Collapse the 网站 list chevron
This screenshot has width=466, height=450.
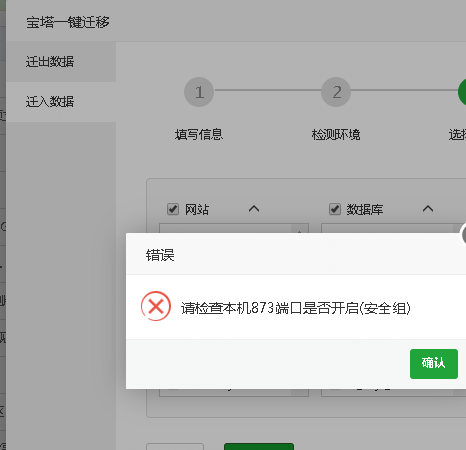254,209
